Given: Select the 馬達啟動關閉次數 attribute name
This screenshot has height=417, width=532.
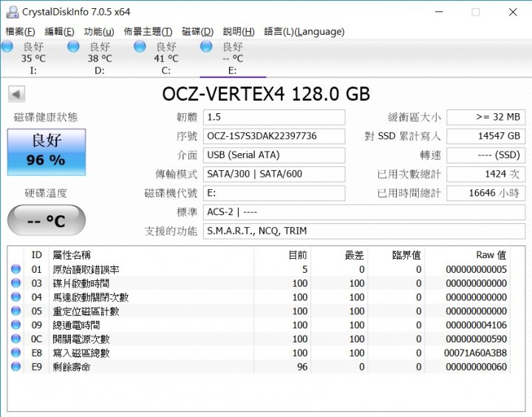Looking at the screenshot, I should point(91,297).
